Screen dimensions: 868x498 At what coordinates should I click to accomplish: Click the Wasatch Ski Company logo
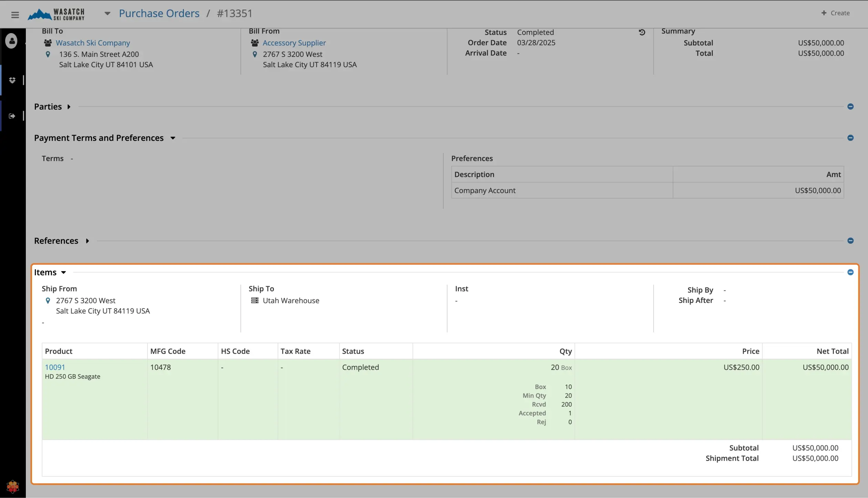(x=56, y=14)
